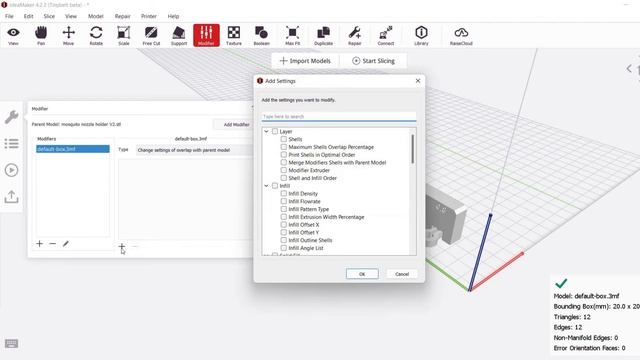Open the Texture tool
Screen dimensions: 640x360
pyautogui.click(x=234, y=36)
